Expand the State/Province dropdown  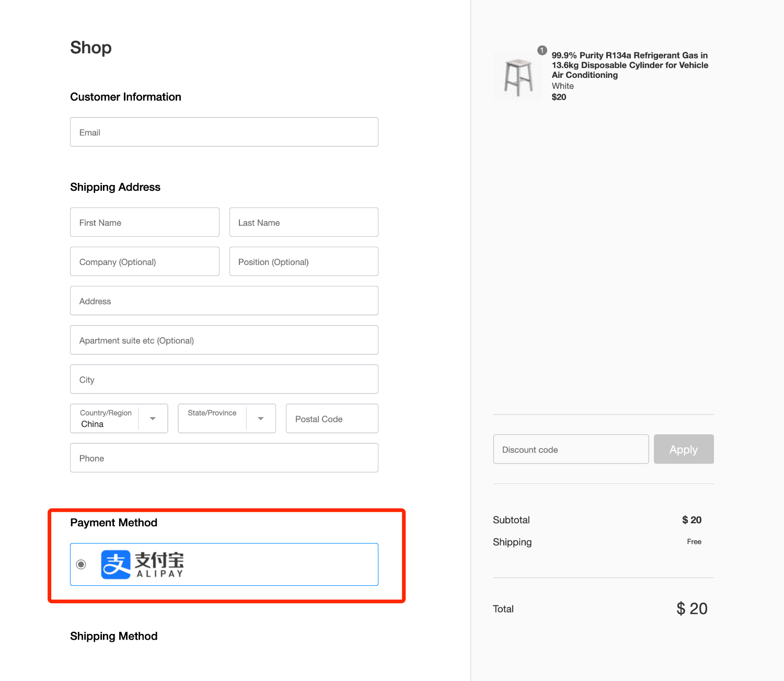[260, 419]
